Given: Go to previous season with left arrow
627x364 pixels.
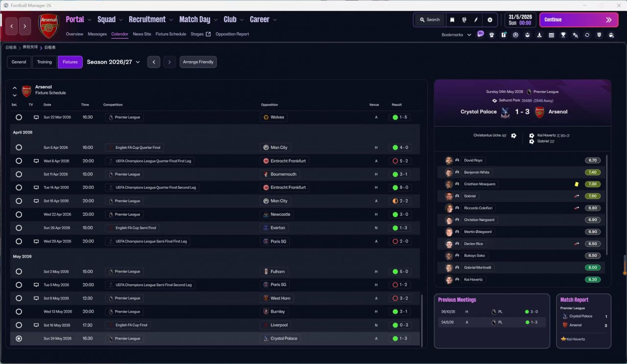Looking at the screenshot, I should [x=154, y=62].
